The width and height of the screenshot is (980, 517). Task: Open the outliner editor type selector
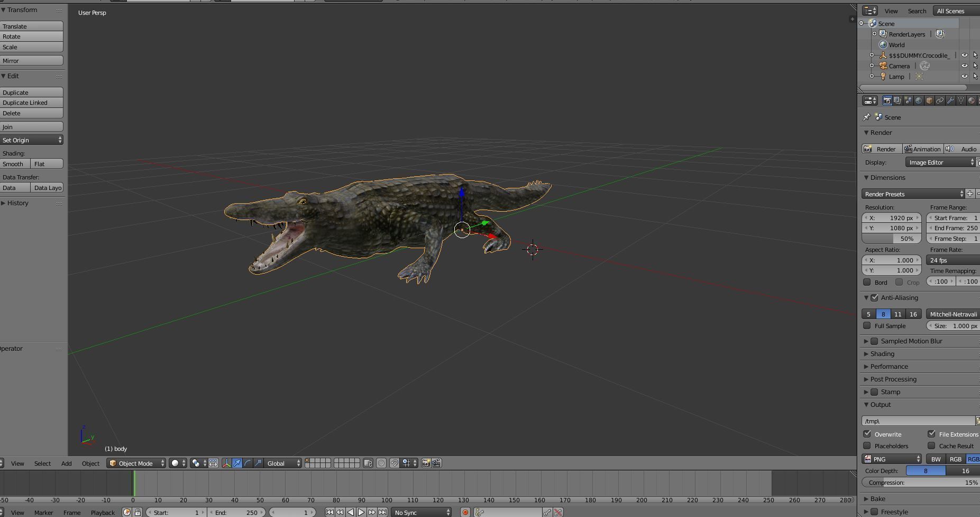870,11
